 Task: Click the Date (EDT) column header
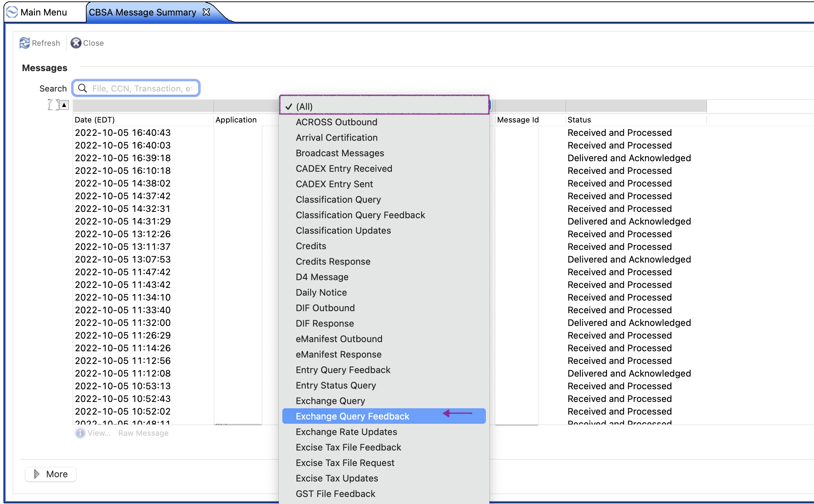(143, 120)
